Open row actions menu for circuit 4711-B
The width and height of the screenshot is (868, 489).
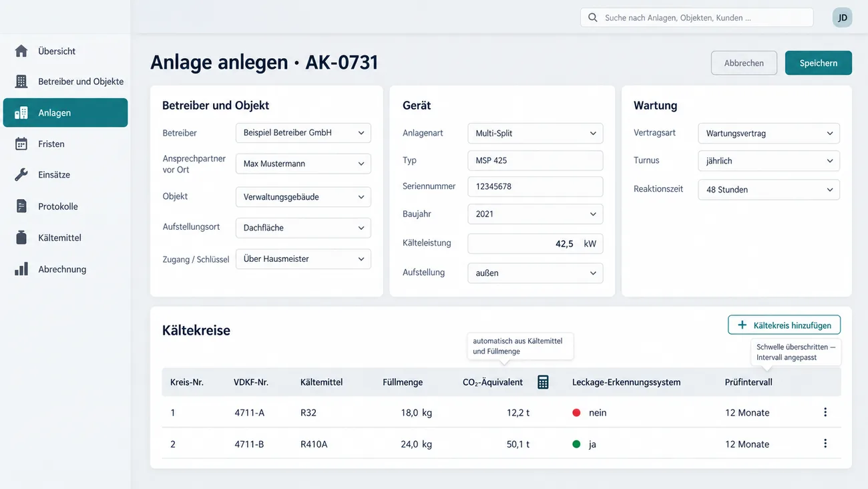825,444
